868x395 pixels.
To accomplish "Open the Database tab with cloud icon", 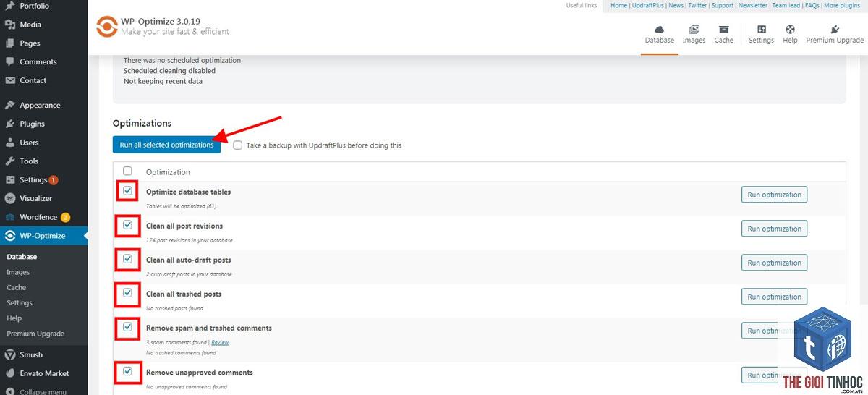I will click(x=659, y=34).
